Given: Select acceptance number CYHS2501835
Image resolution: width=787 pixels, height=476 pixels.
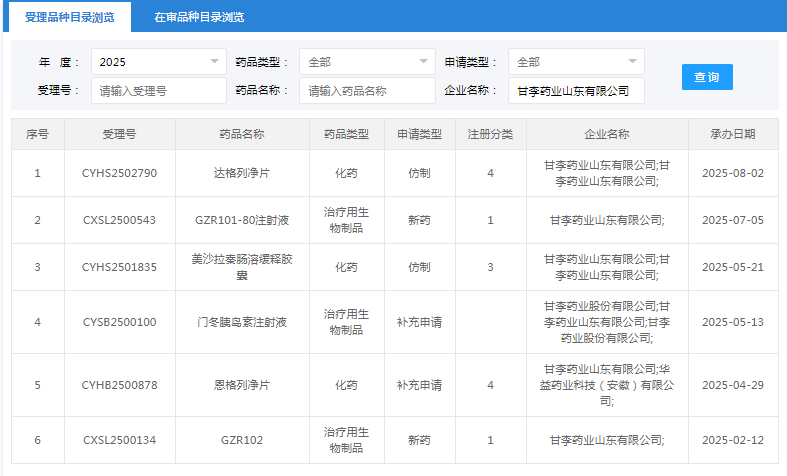Looking at the screenshot, I should pos(119,267).
